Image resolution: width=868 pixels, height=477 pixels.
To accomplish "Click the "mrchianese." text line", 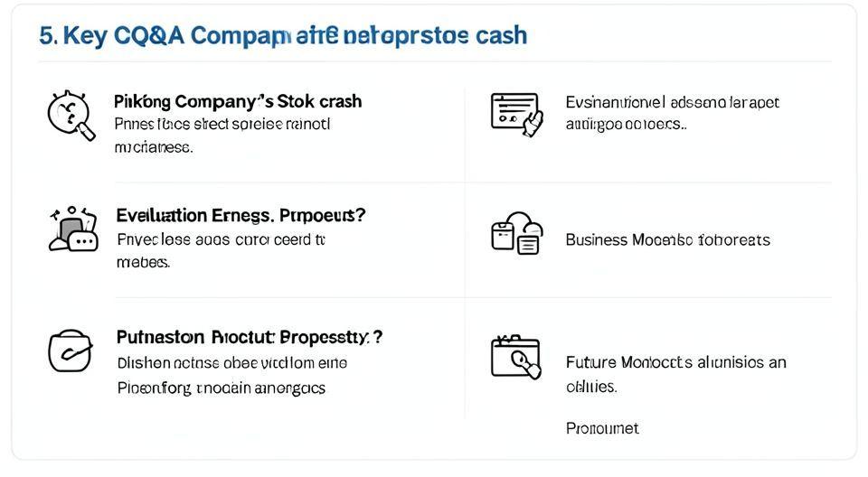I will point(153,146).
